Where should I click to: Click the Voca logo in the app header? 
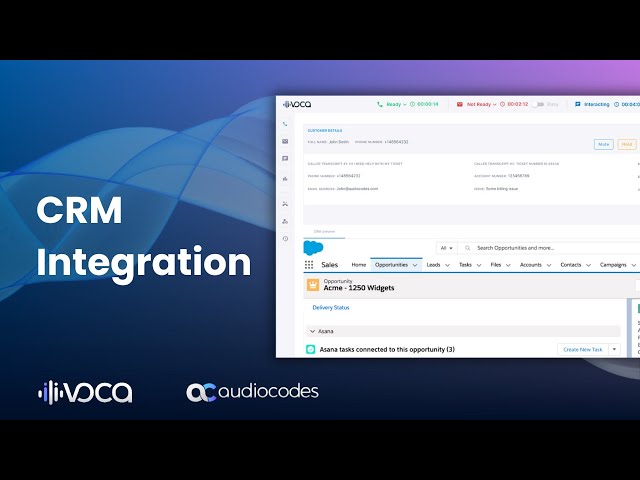click(297, 104)
